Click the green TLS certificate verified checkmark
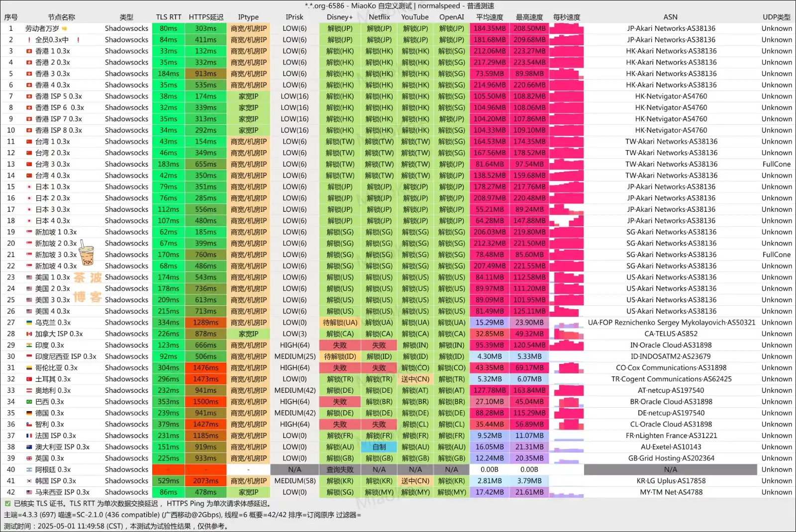Viewport: 796px width, 532px height. coord(7,504)
